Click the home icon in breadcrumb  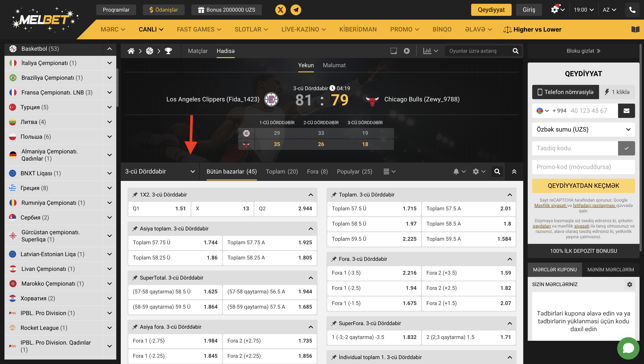(x=131, y=51)
